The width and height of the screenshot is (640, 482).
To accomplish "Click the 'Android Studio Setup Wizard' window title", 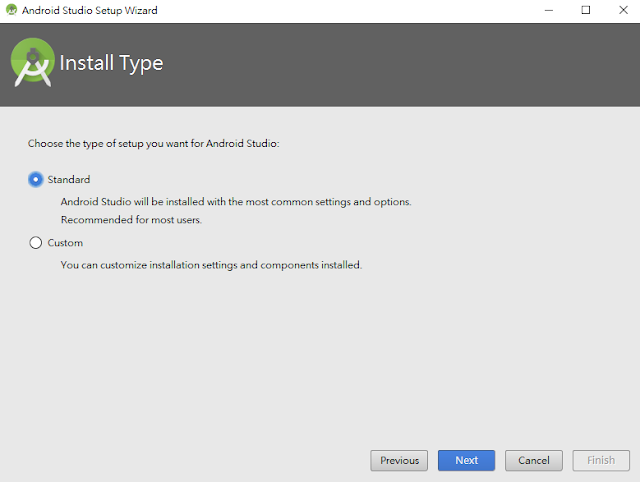I will coord(90,10).
